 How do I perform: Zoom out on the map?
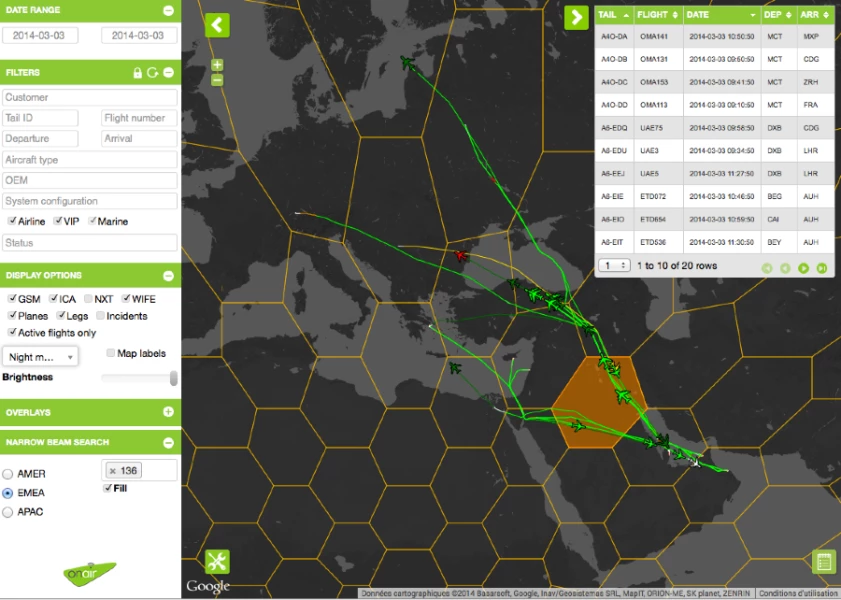coord(217,79)
